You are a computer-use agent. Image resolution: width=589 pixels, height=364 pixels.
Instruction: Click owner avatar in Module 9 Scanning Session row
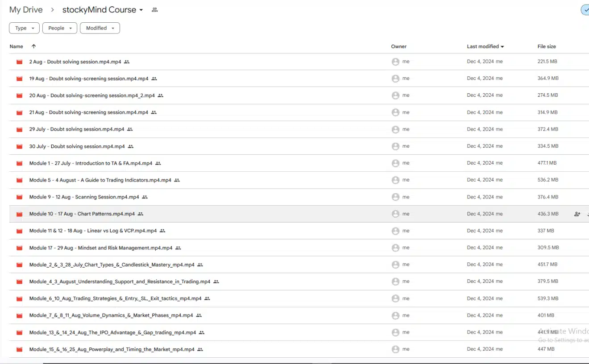pos(395,197)
